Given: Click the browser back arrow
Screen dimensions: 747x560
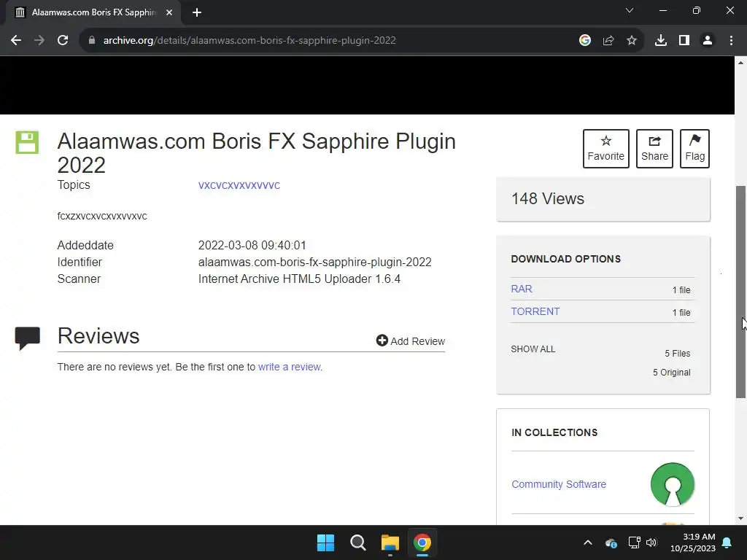Looking at the screenshot, I should (16, 41).
